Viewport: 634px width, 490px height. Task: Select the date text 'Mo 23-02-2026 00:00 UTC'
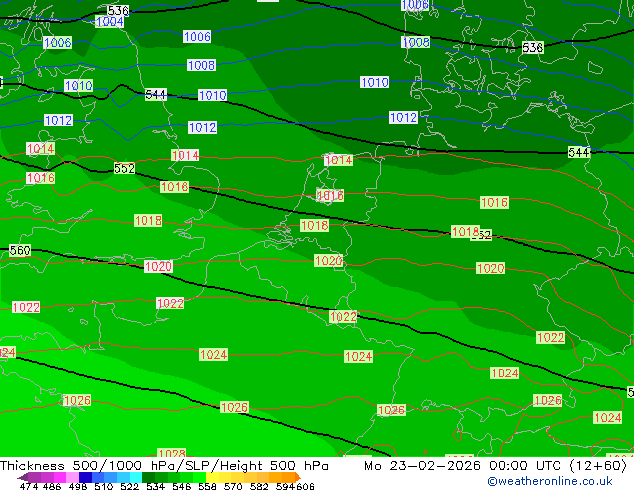(463, 466)
